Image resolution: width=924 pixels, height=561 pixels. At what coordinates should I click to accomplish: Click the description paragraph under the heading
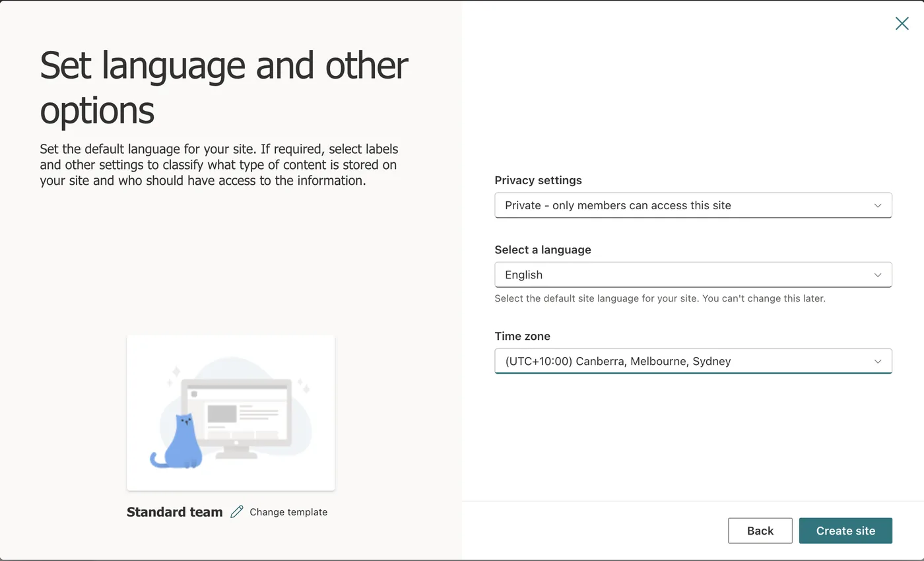(x=219, y=164)
